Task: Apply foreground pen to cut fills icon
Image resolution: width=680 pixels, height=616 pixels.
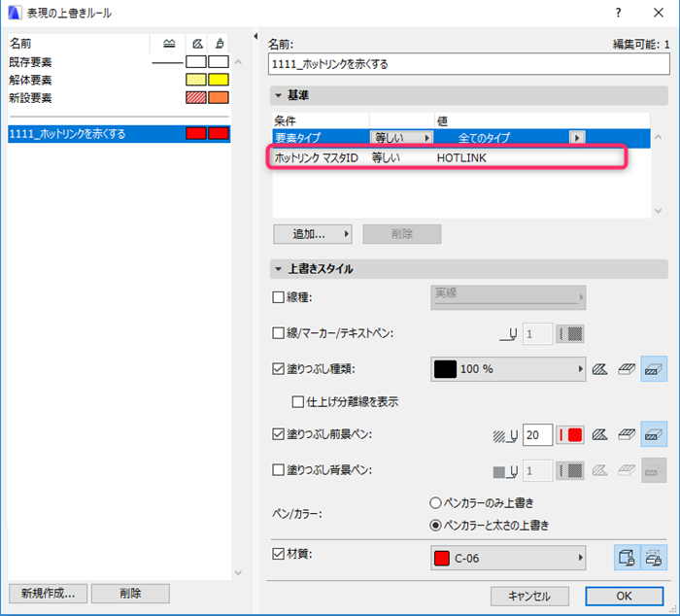Action: pos(654,434)
